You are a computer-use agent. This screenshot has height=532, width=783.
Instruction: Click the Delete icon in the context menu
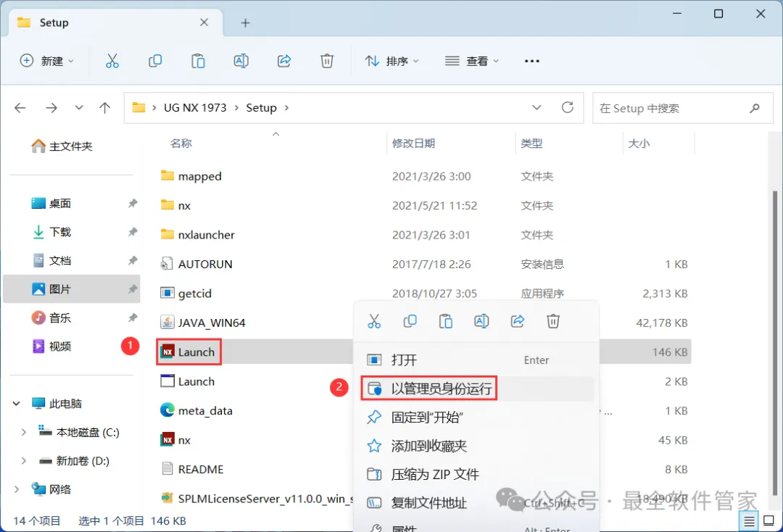click(x=552, y=321)
